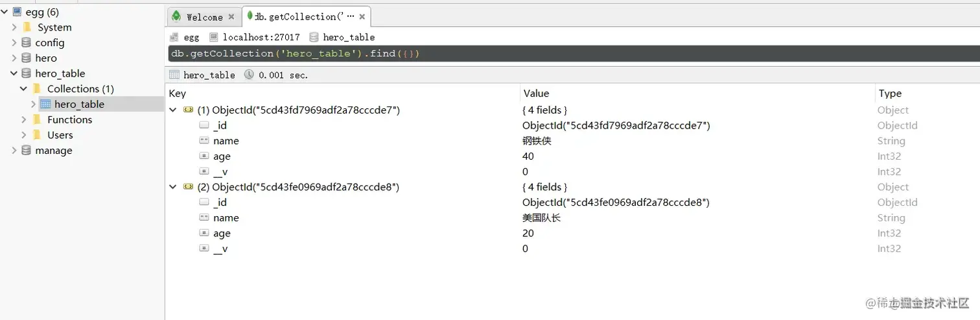Select the age value 20
Viewport: 980px width, 320px height.
coord(528,234)
